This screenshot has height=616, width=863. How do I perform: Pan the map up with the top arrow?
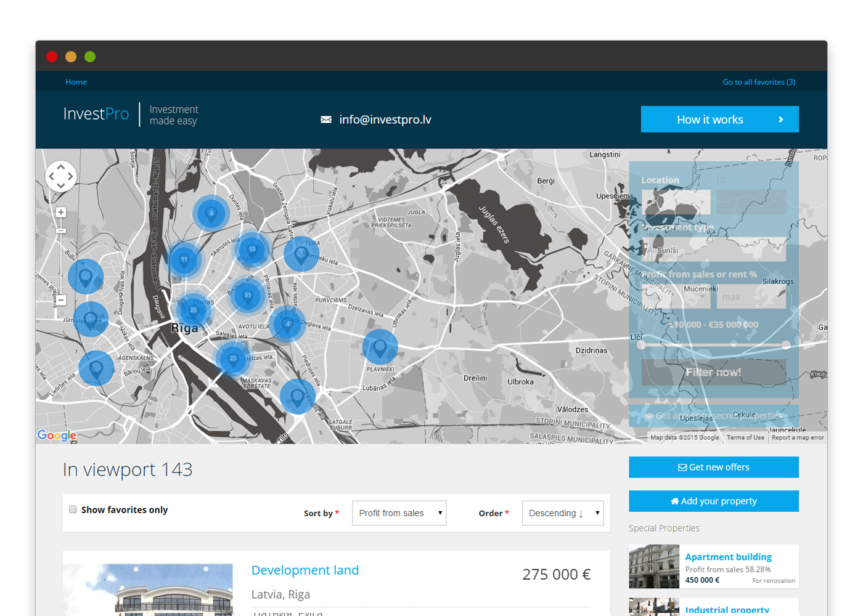click(x=61, y=167)
